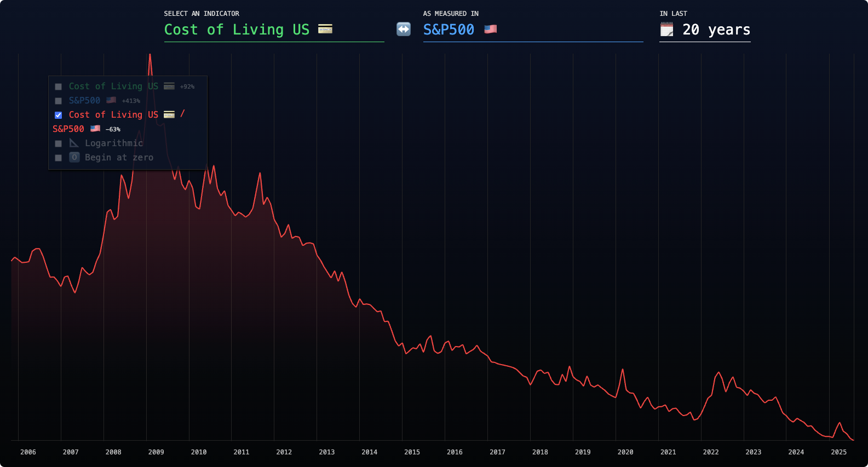Screen dimensions: 868x467
Task: Click the Begin at zero label text
Action: click(119, 157)
